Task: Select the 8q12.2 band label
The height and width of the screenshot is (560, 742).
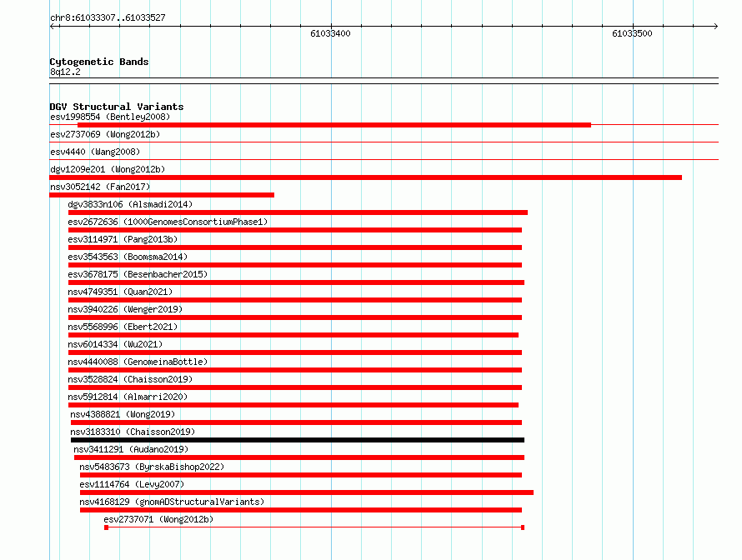Action: pyautogui.click(x=65, y=72)
